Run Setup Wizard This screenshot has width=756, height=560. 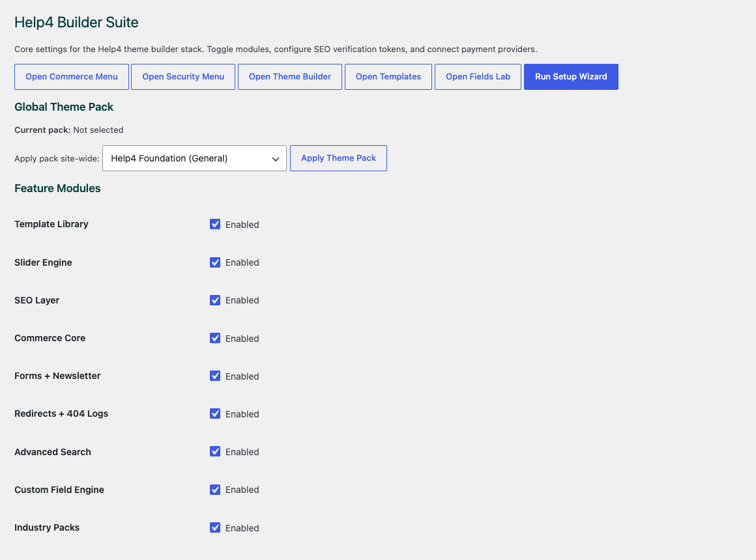click(x=571, y=77)
